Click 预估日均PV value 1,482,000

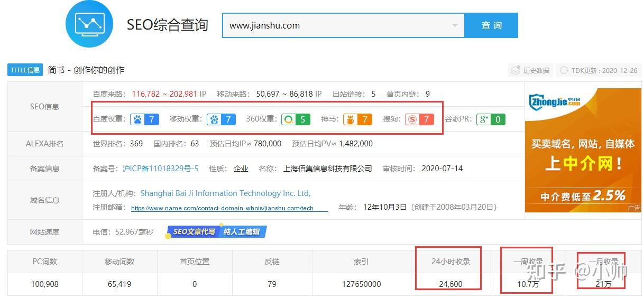click(x=355, y=143)
